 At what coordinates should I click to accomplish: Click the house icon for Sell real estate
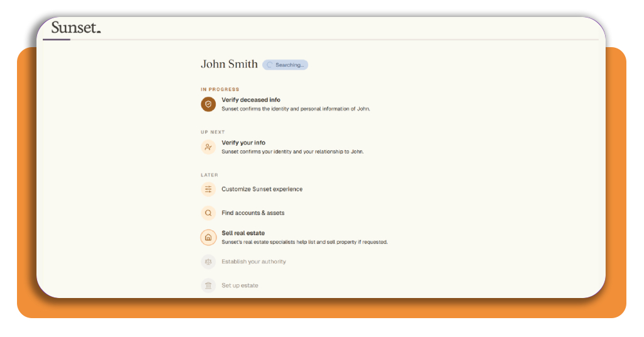[208, 237]
